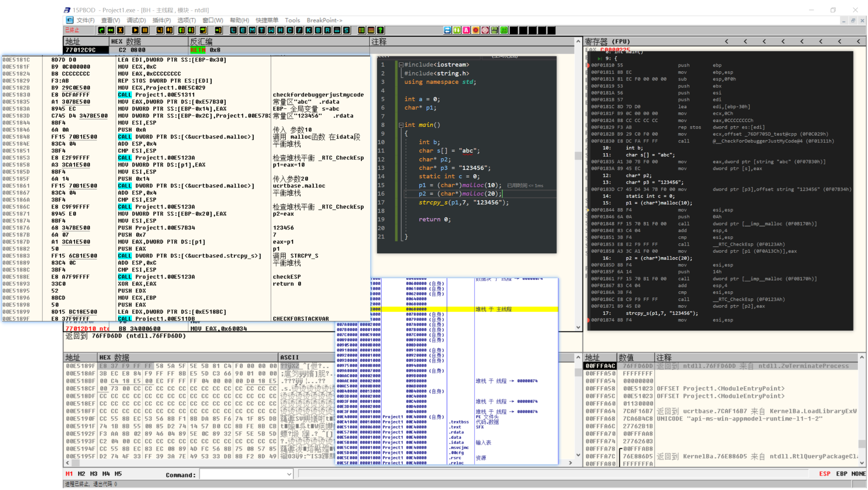The image size is (868, 490).
Task: Open the 选项(T) menu
Action: 187,20
